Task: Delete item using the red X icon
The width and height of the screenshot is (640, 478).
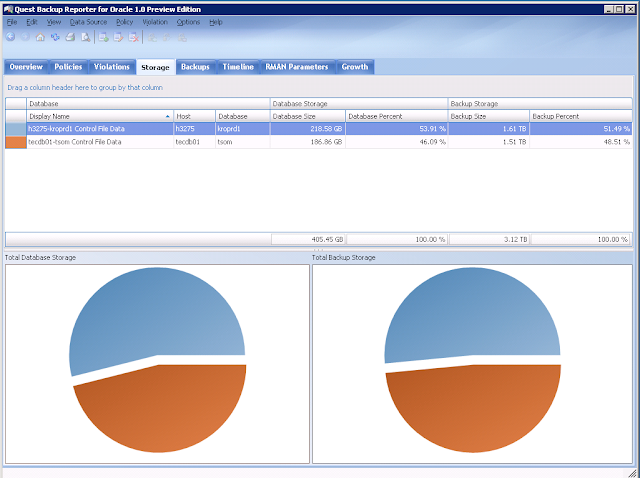Action: [x=133, y=37]
